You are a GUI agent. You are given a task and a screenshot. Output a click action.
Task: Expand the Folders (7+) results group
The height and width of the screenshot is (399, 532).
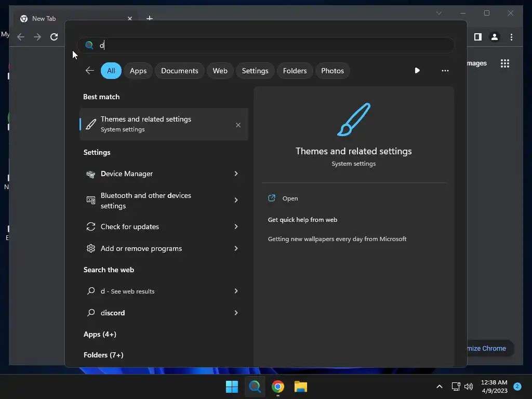pos(103,355)
